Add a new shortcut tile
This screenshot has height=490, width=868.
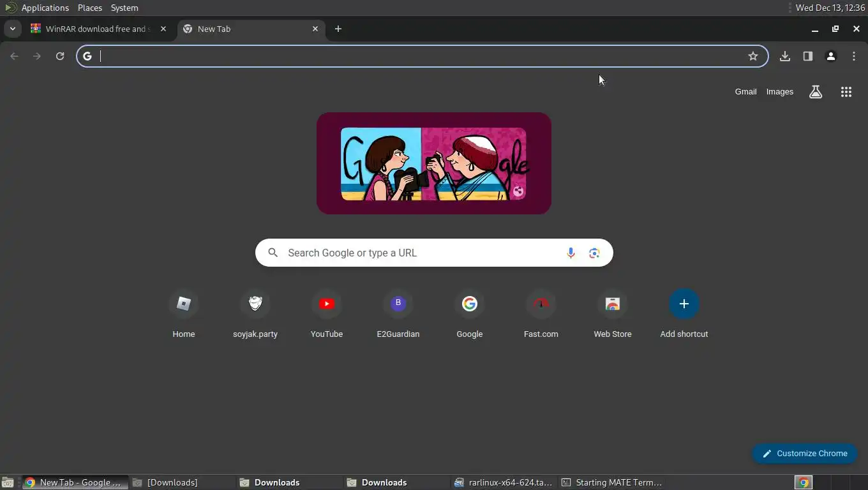684,313
